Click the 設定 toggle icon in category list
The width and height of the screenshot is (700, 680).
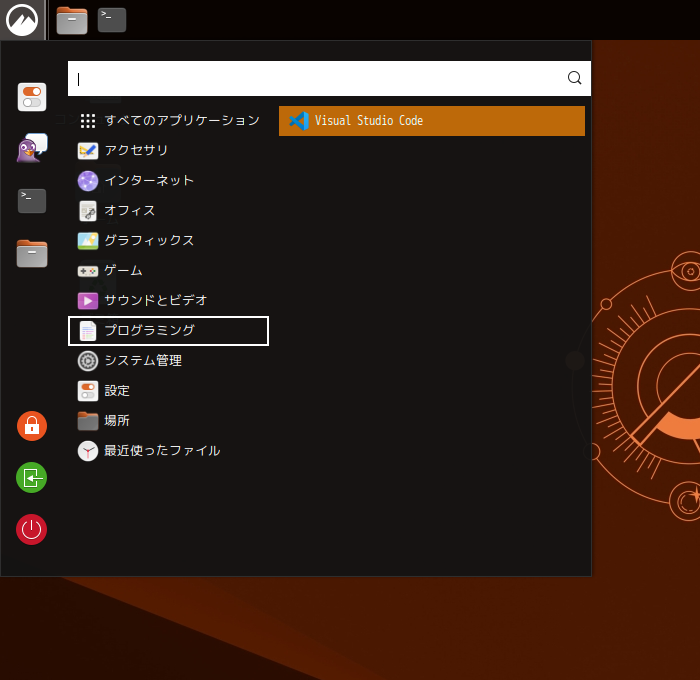[x=88, y=391]
